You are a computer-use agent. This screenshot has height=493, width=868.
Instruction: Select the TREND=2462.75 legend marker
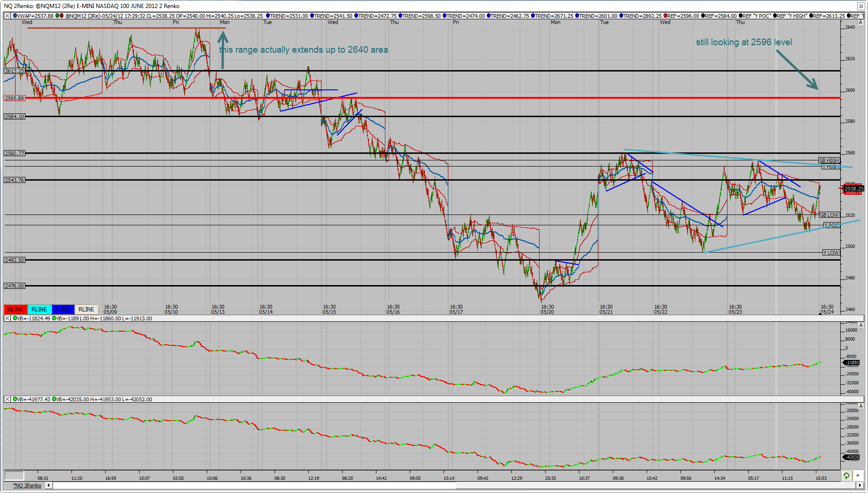coord(489,16)
